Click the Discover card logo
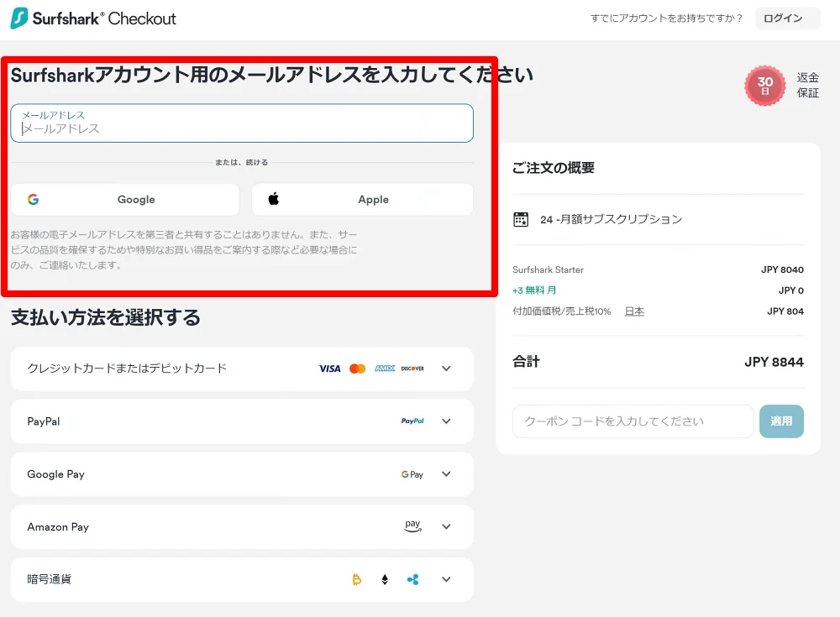The image size is (840, 617). click(412, 369)
